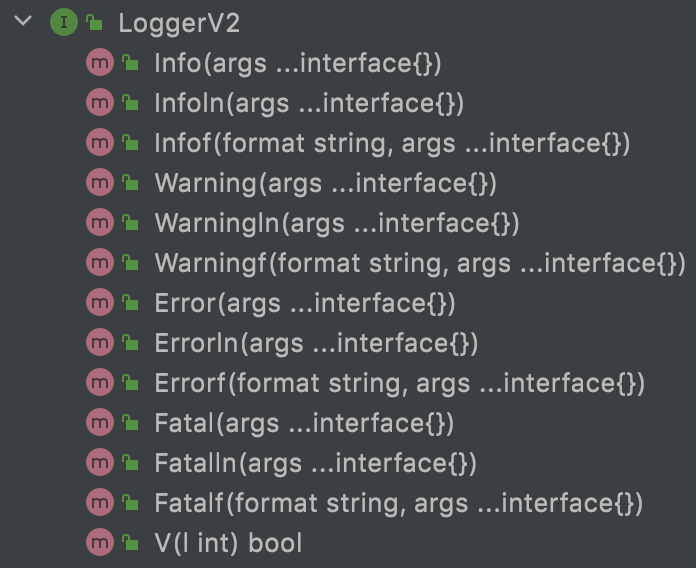Select the V(l int) bool method
Image resolution: width=696 pixels, height=568 pixels.
pyautogui.click(x=228, y=543)
